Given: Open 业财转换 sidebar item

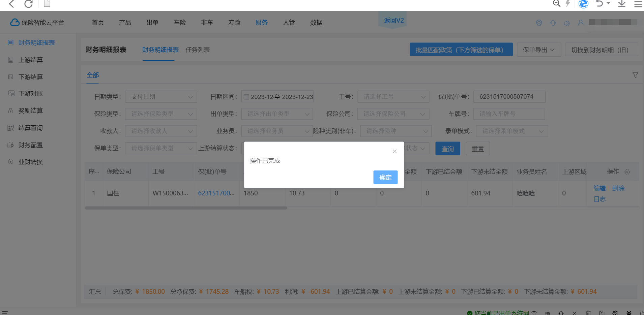Looking at the screenshot, I should coord(31,162).
